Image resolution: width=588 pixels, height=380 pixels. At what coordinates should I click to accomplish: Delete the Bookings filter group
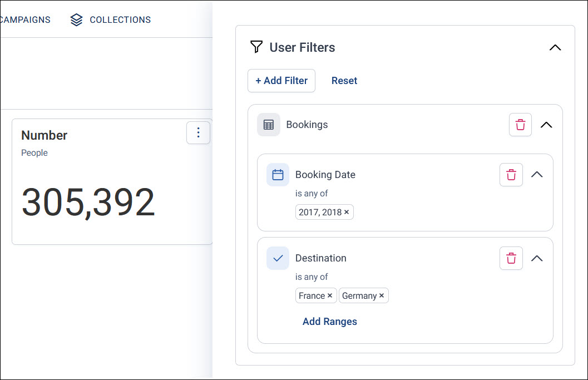[520, 125]
